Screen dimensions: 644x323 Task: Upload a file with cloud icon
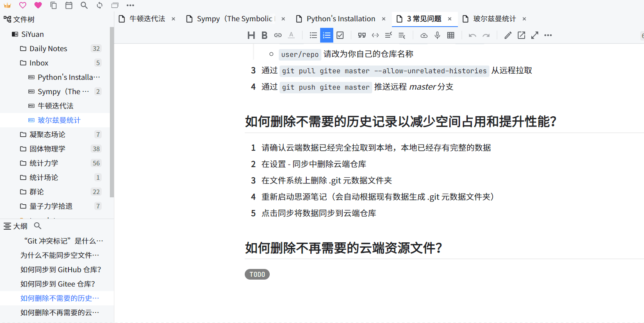[x=424, y=35]
